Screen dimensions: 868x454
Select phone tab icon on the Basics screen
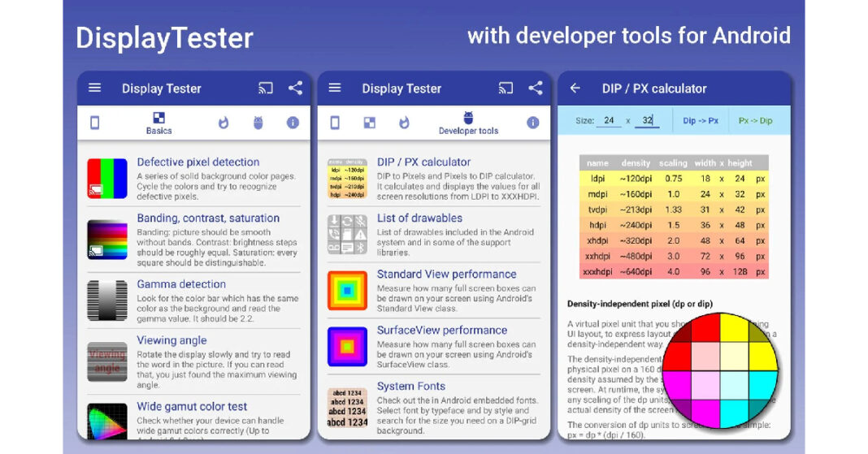click(95, 123)
